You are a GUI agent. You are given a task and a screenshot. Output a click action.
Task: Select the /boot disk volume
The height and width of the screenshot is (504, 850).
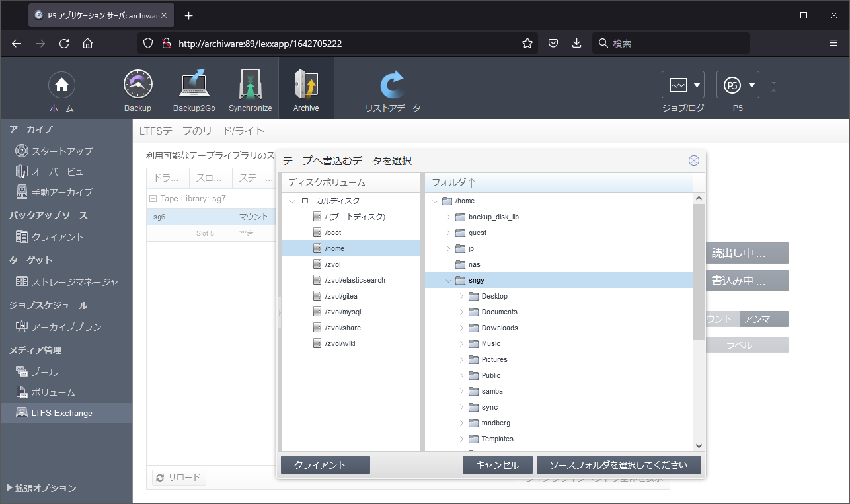351,233
